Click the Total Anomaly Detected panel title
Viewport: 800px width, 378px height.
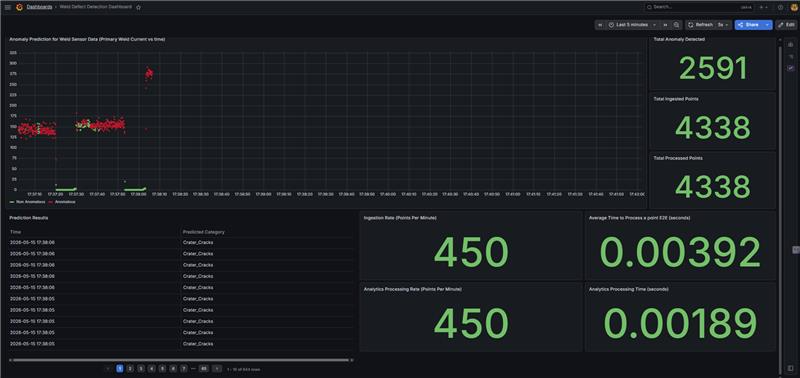(679, 39)
